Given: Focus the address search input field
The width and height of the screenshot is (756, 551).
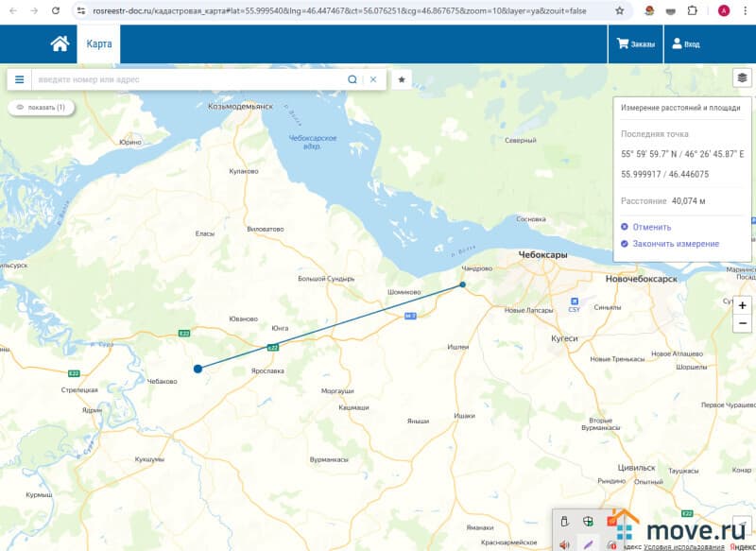Looking at the screenshot, I should click(189, 79).
